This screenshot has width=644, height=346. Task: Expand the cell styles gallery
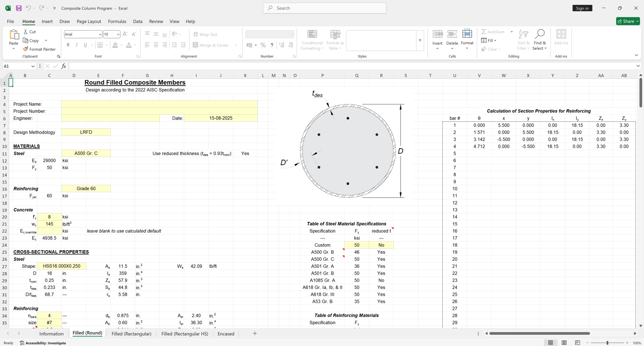coord(420,40)
